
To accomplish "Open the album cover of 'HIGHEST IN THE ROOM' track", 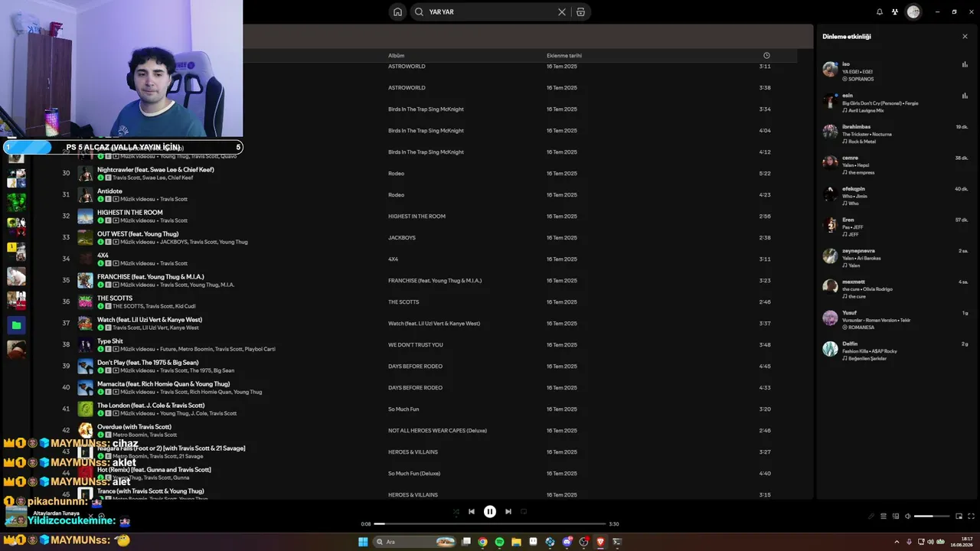I will click(x=85, y=217).
